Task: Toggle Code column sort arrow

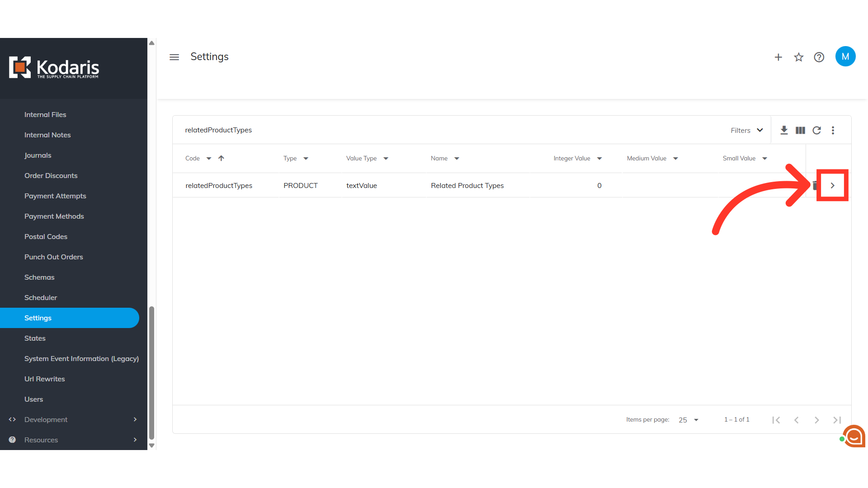Action: click(221, 158)
